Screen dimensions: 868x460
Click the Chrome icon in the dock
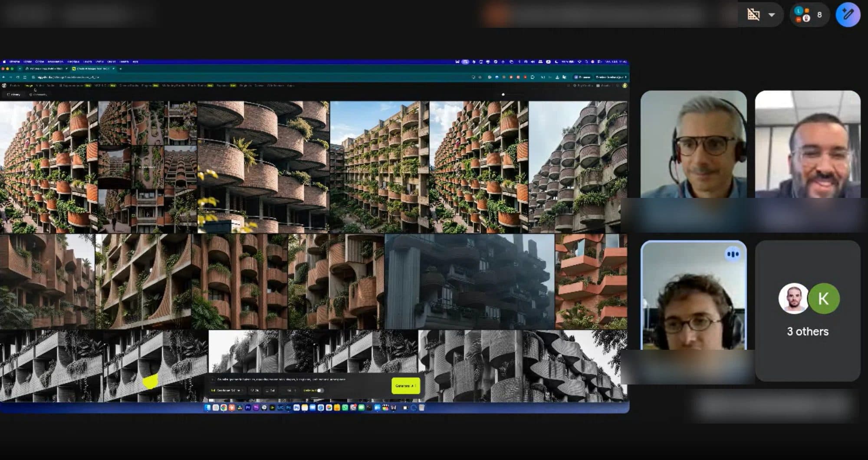[224, 407]
